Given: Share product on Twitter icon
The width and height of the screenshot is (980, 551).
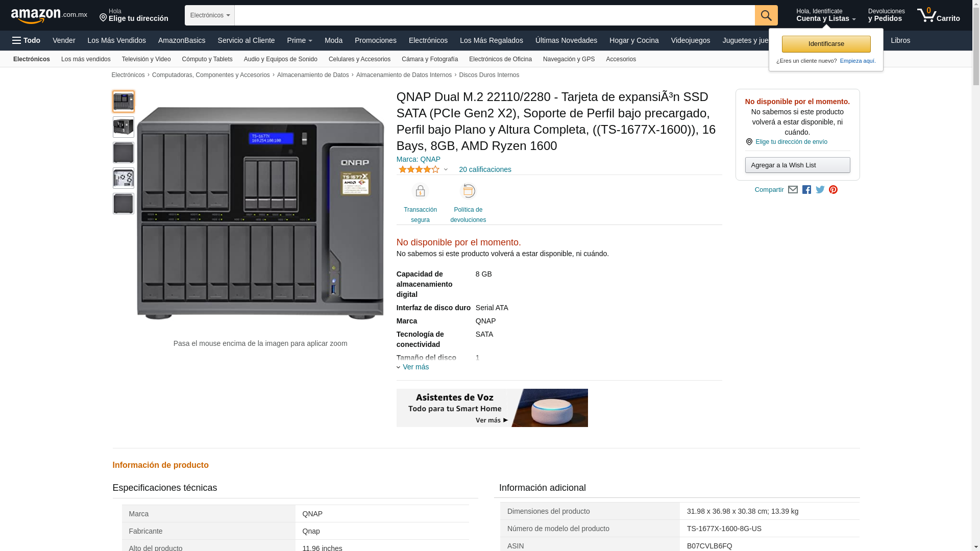Looking at the screenshot, I should point(820,190).
